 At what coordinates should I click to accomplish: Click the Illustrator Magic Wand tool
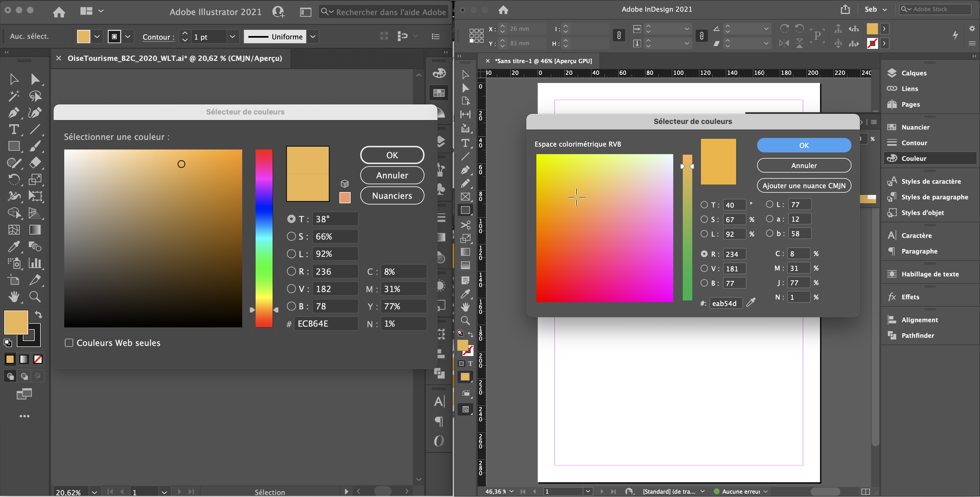pos(14,96)
